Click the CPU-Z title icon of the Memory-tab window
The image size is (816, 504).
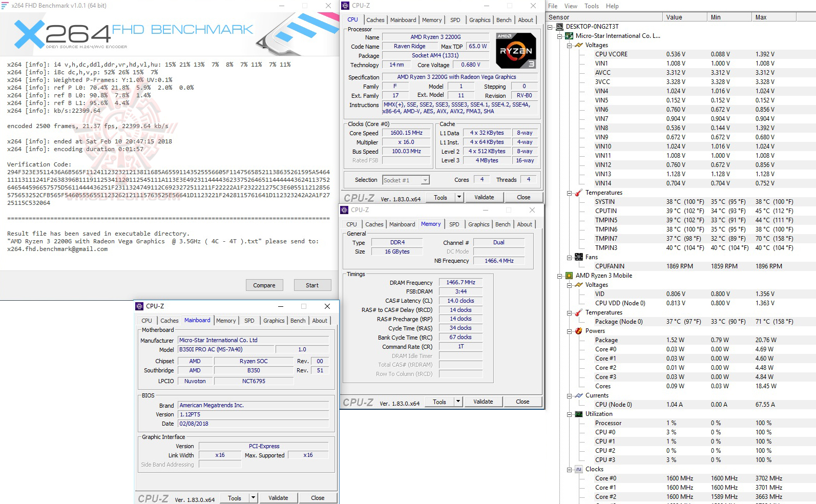coord(344,210)
